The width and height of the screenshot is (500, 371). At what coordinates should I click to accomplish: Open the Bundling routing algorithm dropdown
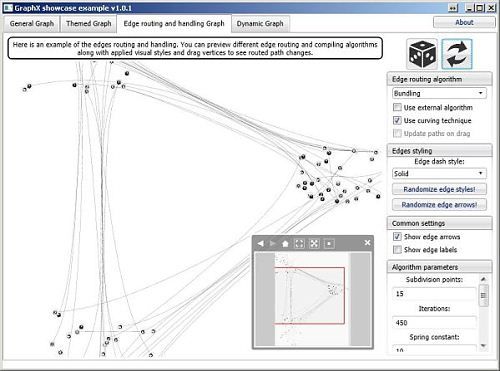pyautogui.click(x=439, y=93)
